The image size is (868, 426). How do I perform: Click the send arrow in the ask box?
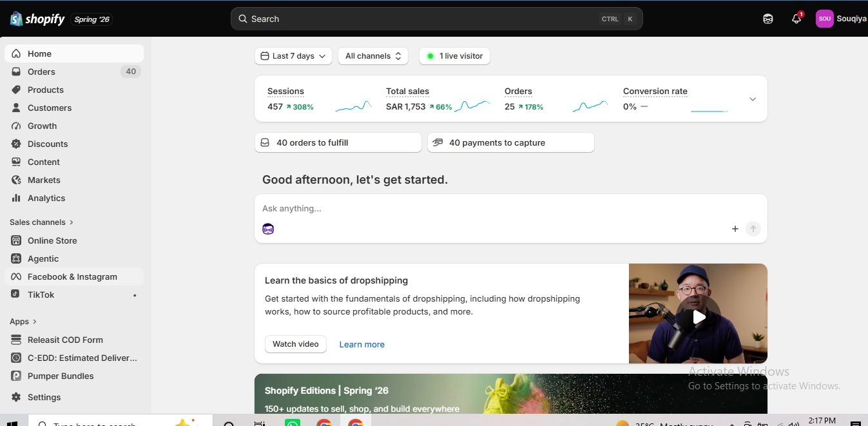click(x=753, y=229)
